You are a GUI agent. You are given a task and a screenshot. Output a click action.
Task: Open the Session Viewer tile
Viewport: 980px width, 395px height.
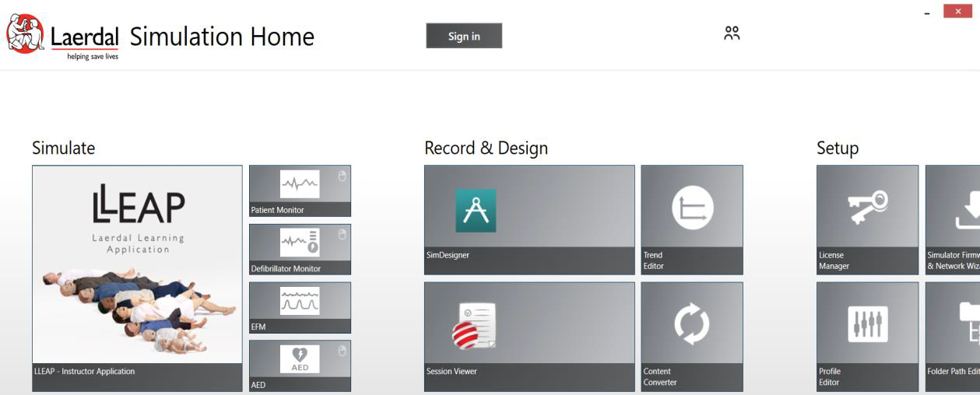(529, 336)
